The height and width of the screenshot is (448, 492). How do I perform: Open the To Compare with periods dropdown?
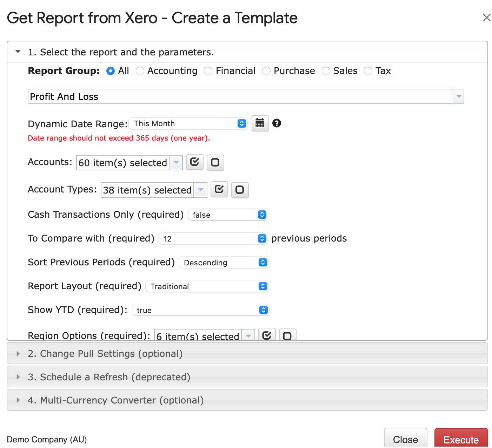pyautogui.click(x=213, y=238)
